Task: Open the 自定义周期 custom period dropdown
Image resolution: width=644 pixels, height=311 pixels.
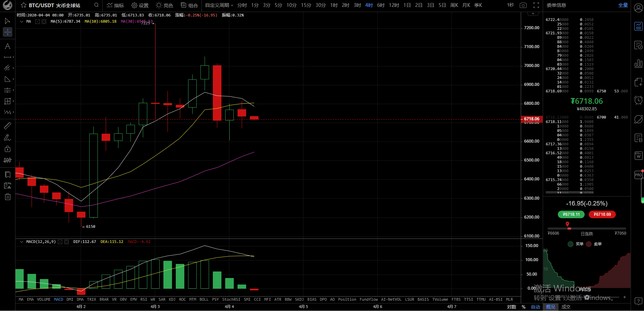Action: click(219, 5)
